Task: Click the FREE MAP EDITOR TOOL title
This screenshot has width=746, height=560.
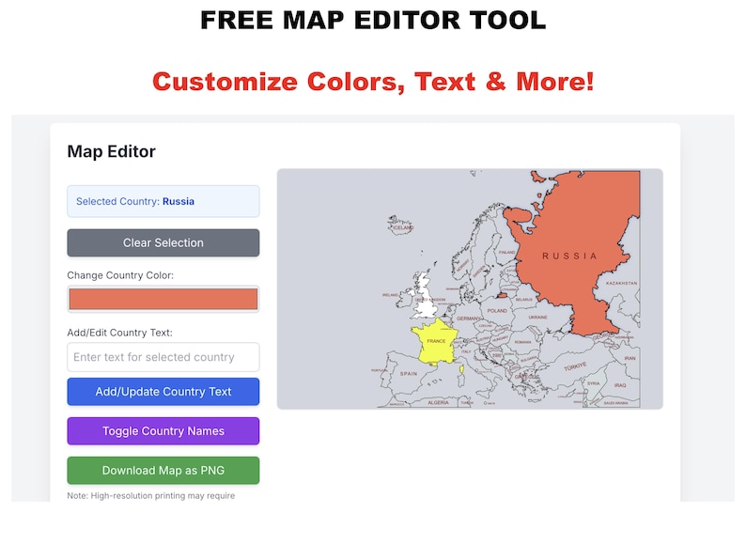Action: (x=373, y=21)
